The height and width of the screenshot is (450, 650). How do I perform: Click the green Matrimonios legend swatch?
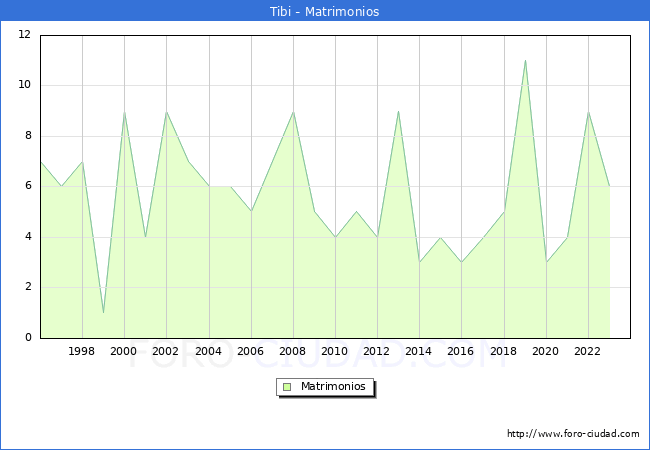click(x=286, y=387)
